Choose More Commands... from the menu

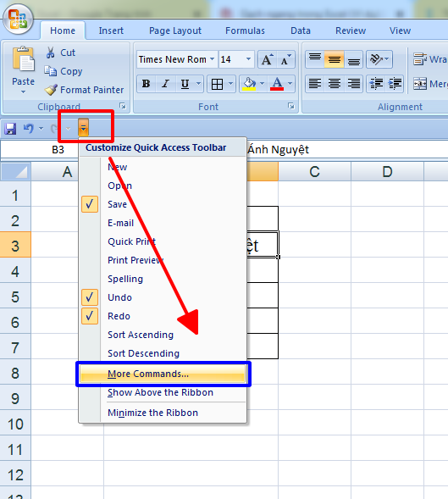pyautogui.click(x=163, y=374)
